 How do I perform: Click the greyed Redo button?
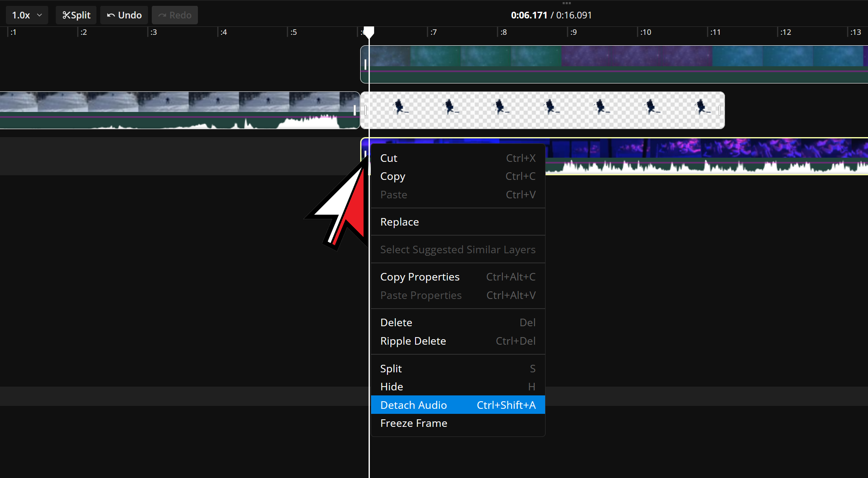pyautogui.click(x=174, y=15)
